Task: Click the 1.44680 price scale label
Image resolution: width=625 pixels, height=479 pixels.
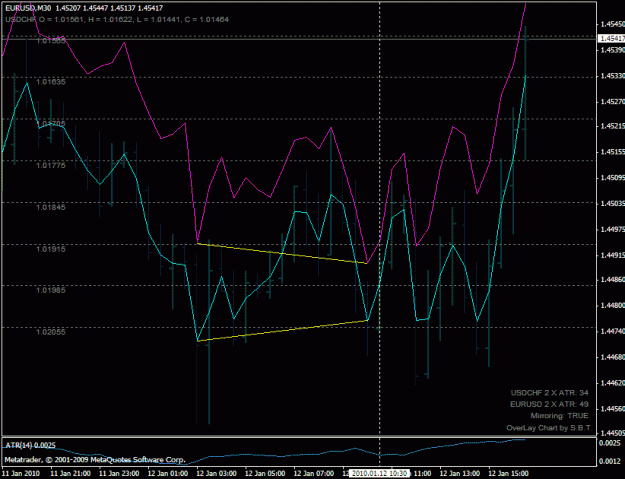Action: [613, 357]
